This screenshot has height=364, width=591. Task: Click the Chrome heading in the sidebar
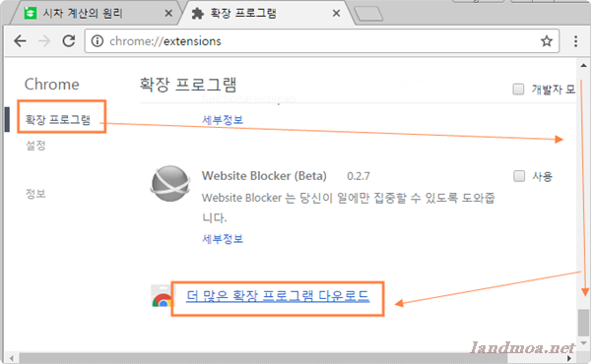[x=52, y=85]
